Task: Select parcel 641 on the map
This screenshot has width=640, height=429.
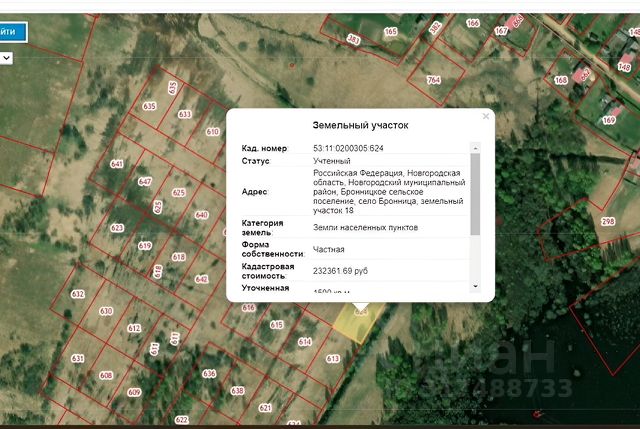Action: [116, 164]
